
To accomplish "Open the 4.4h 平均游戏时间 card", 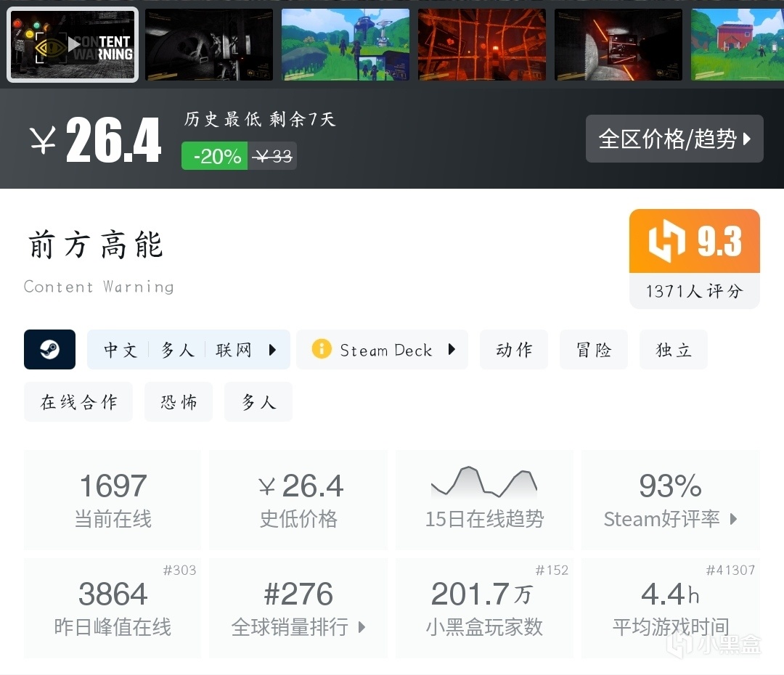I will pyautogui.click(x=671, y=608).
